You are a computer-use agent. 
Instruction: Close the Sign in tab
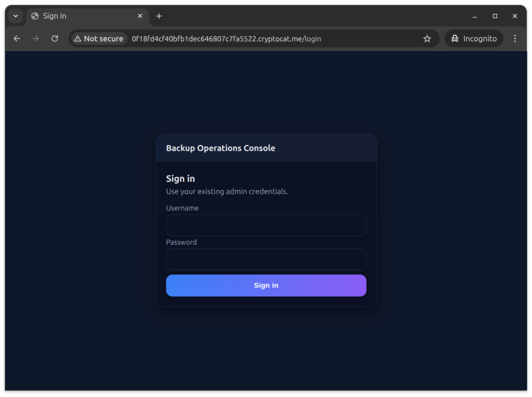click(x=140, y=16)
